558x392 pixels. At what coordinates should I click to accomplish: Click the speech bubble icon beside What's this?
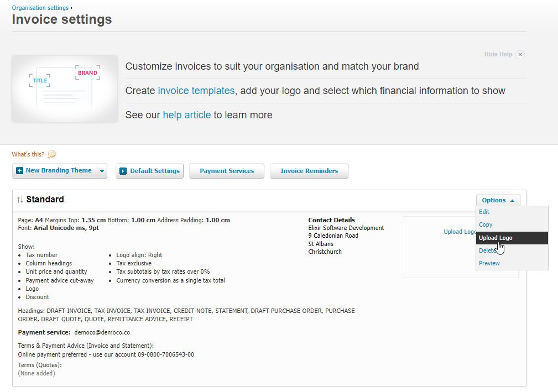(52, 155)
